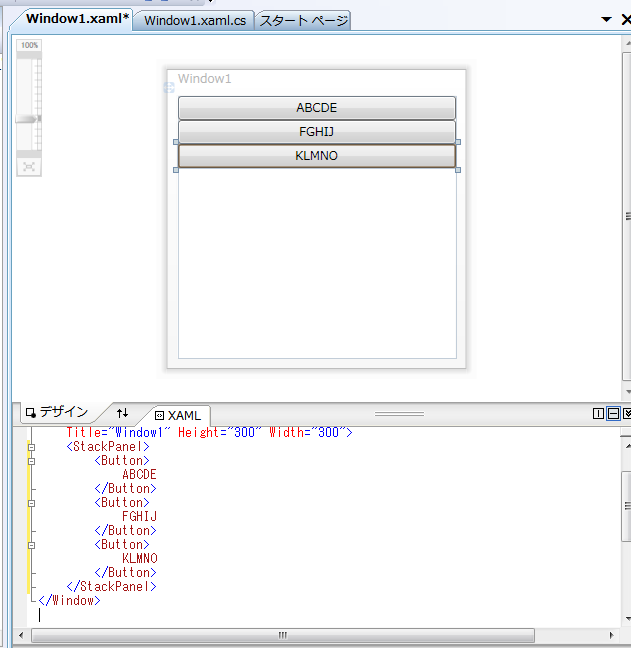
Task: Click the swap panes arrows icon
Action: [x=122, y=413]
